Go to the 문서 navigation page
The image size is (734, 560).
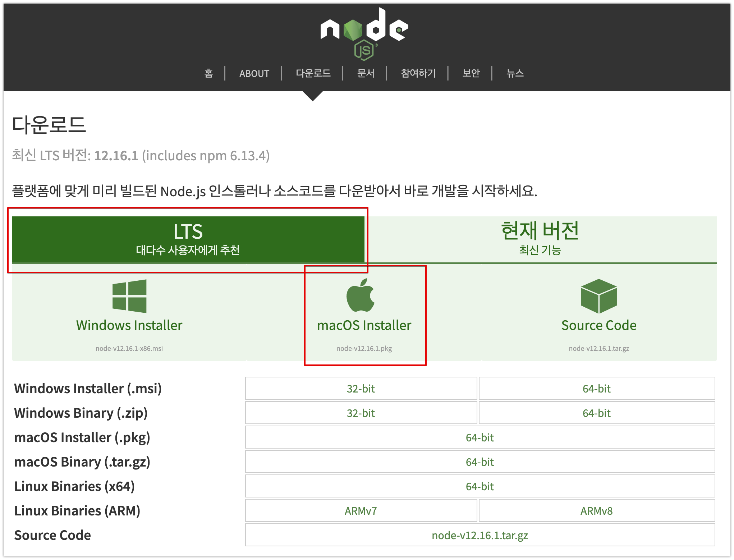tap(366, 73)
